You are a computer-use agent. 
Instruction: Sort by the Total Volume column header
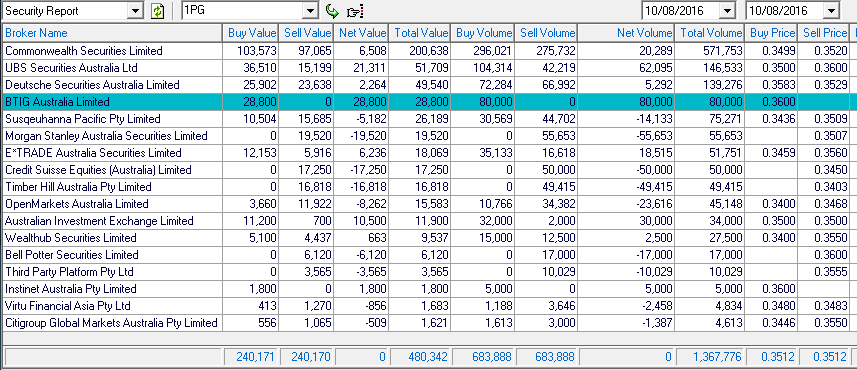point(710,33)
